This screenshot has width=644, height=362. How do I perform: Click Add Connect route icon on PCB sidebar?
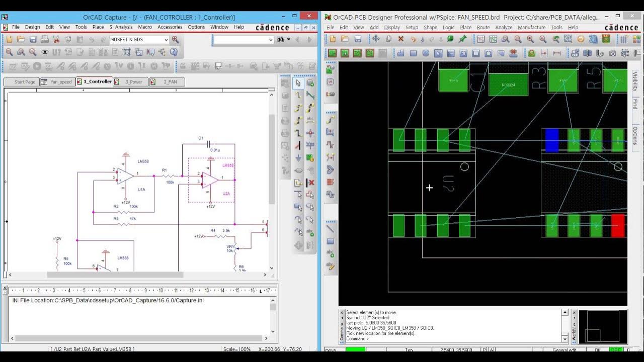point(331,120)
